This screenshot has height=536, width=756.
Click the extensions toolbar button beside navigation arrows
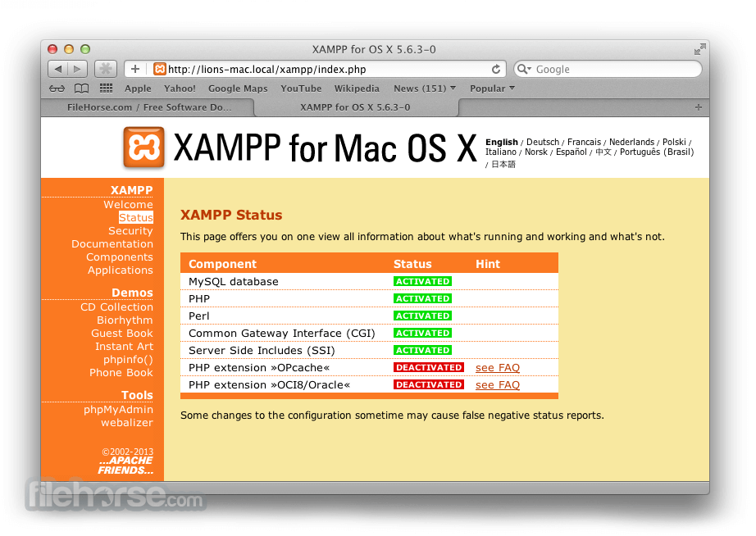[106, 69]
